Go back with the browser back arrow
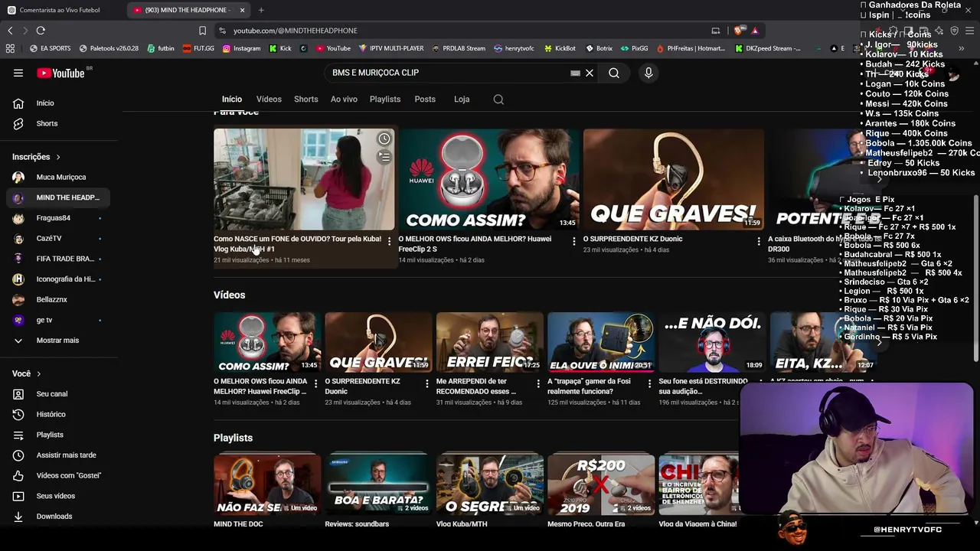This screenshot has width=980, height=551. [x=10, y=31]
